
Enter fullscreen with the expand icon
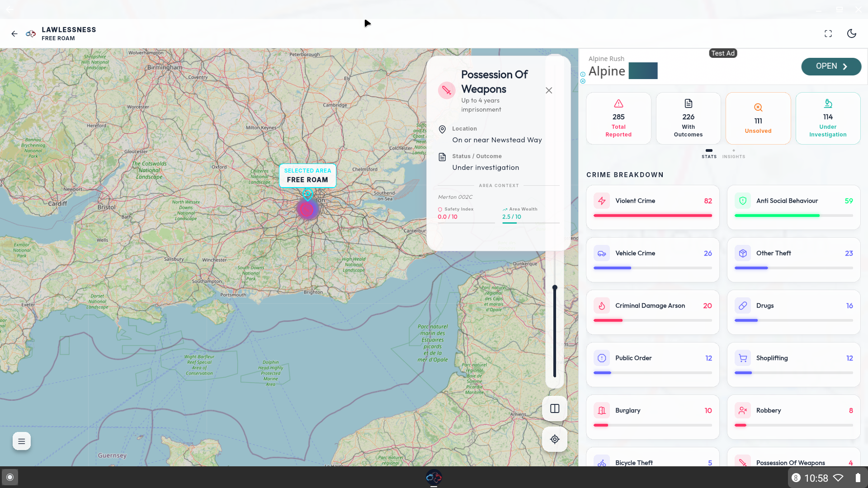click(x=828, y=34)
